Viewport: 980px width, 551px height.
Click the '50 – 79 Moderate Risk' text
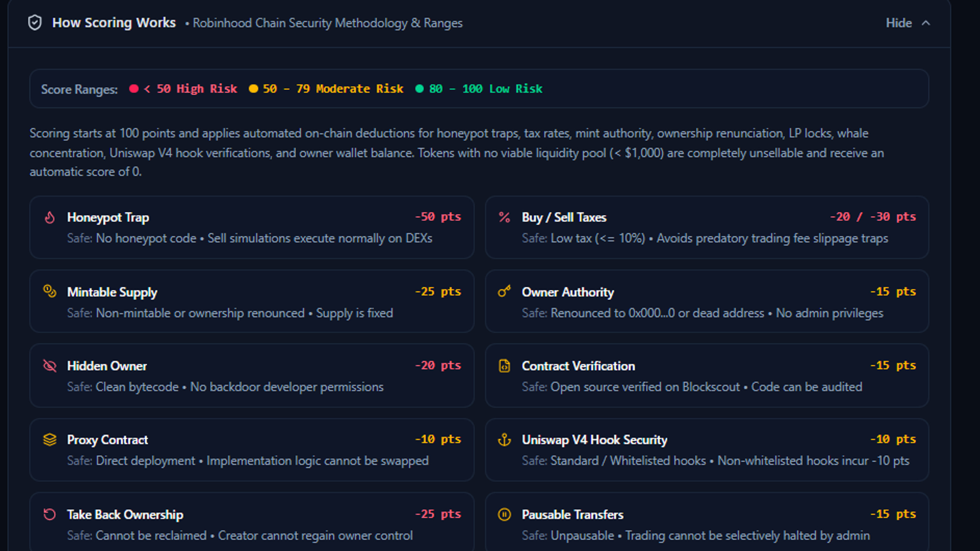click(x=333, y=89)
